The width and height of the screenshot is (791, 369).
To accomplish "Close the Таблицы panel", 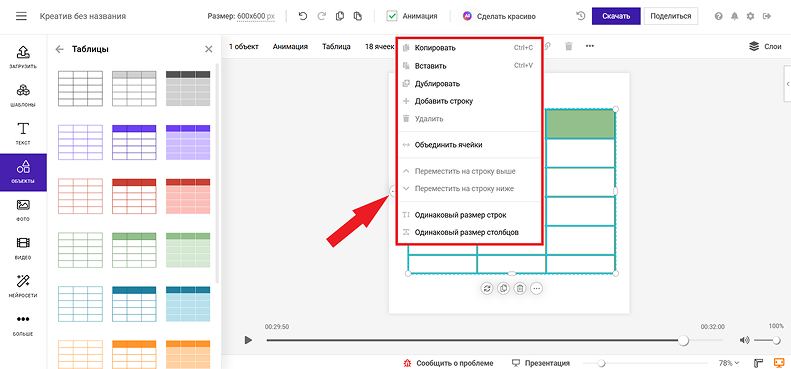I will 208,49.
